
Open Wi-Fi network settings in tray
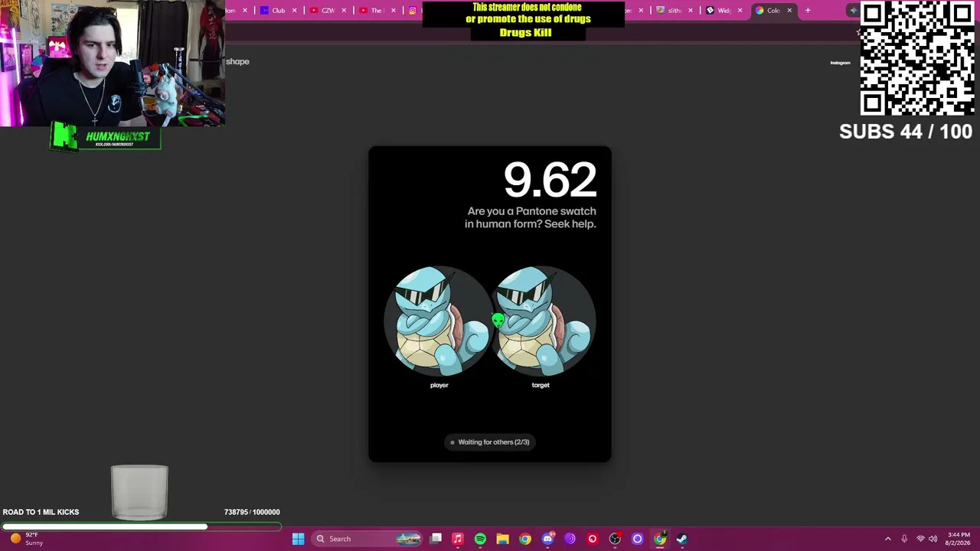click(920, 539)
